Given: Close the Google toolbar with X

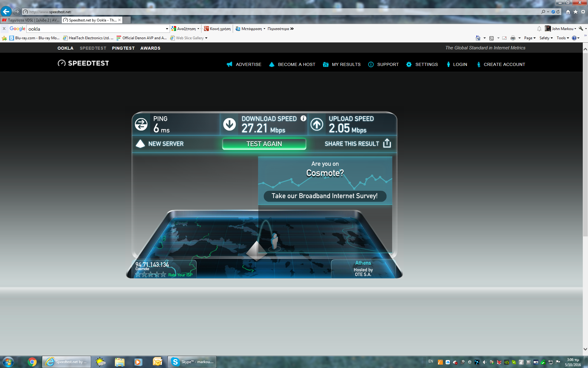Looking at the screenshot, I should pyautogui.click(x=4, y=29).
